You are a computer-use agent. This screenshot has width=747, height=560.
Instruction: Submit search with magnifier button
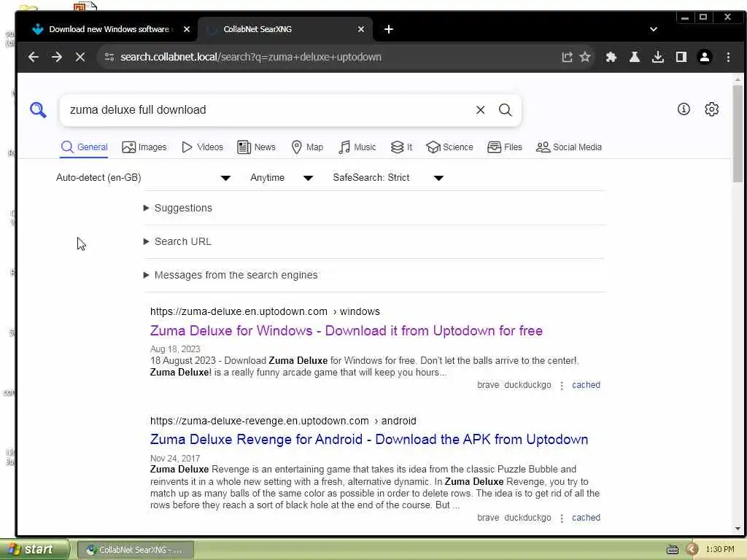point(505,110)
